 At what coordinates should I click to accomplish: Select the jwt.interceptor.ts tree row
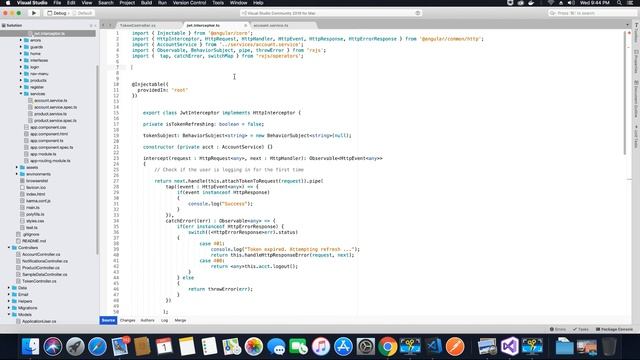48,33
